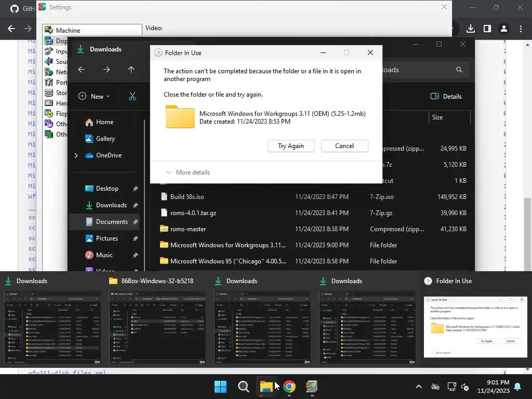Open Chrome profile avatar icon

click(x=504, y=29)
